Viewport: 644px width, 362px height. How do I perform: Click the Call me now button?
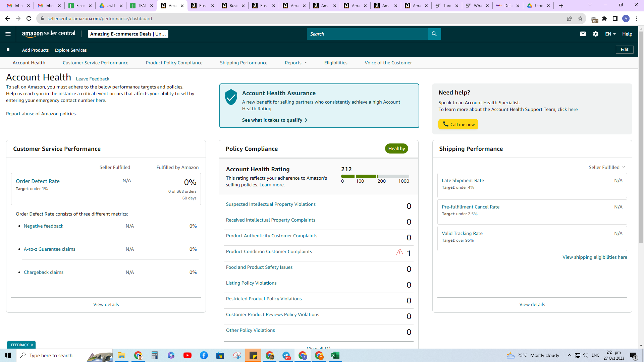[x=458, y=124]
